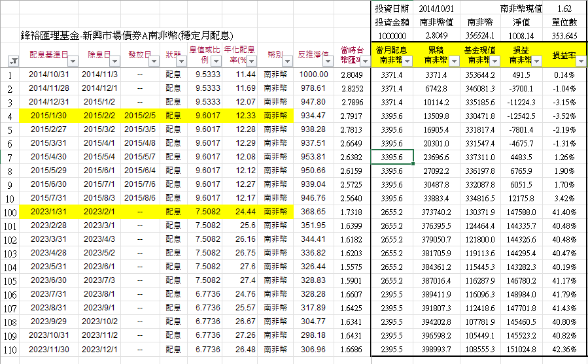The height and width of the screenshot is (364, 588).
Task: Select the fund title cell 鋒裕匯理基金-新興市場債券A南非幣
Action: click(127, 35)
